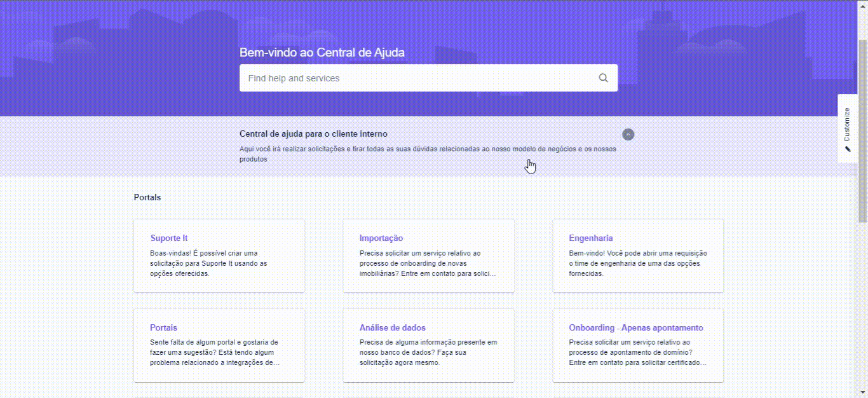Collapse the announcement with the chevron button
The width and height of the screenshot is (868, 398).
pos(628,134)
